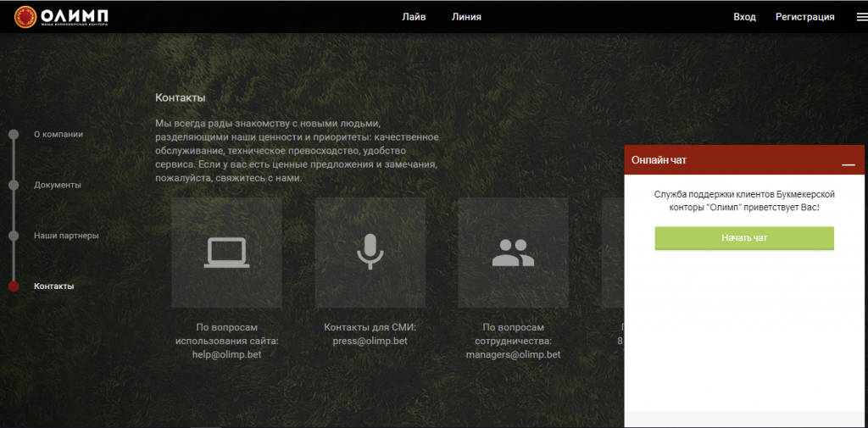This screenshot has height=428, width=868.
Task: Click the laptop icon card
Action: 226,253
